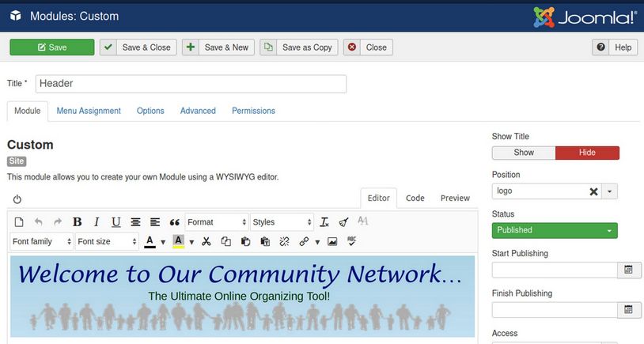Click the underline formatting icon
Screen dimensions: 644x344
tap(116, 222)
